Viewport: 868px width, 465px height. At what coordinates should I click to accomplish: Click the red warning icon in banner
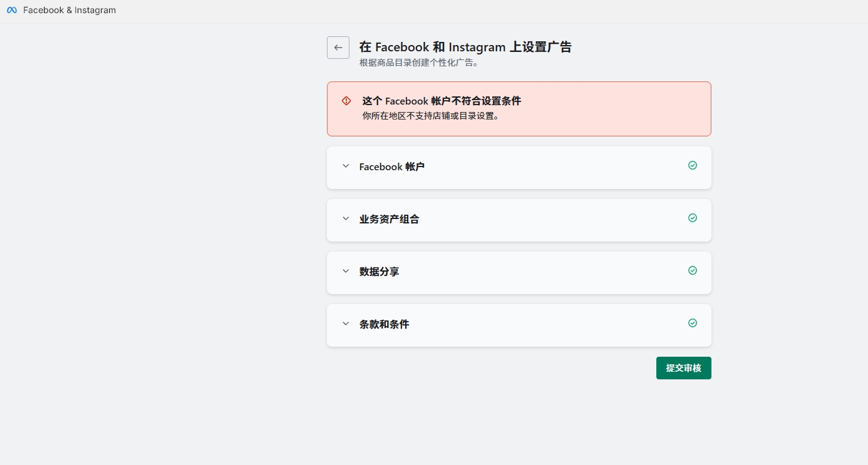click(346, 101)
